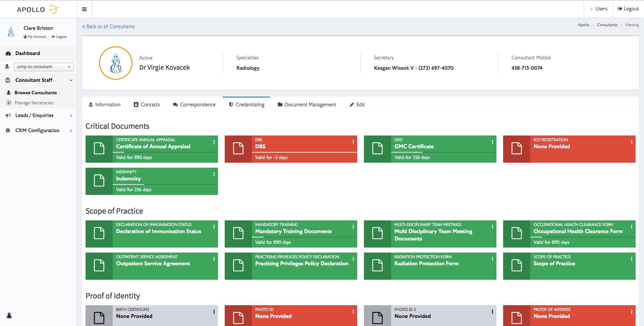Open the GMC Certificate document title
Image resolution: width=644 pixels, height=326 pixels.
(x=414, y=147)
